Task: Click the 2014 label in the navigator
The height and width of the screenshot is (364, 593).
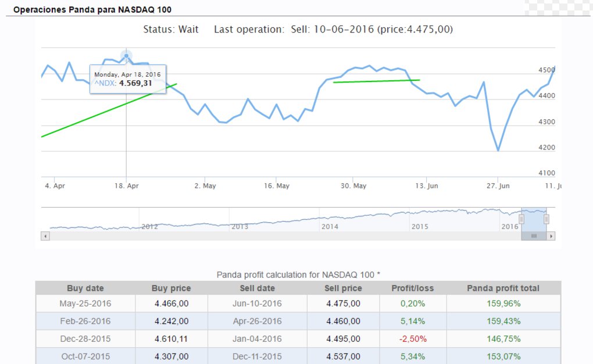Action: pyautogui.click(x=330, y=227)
